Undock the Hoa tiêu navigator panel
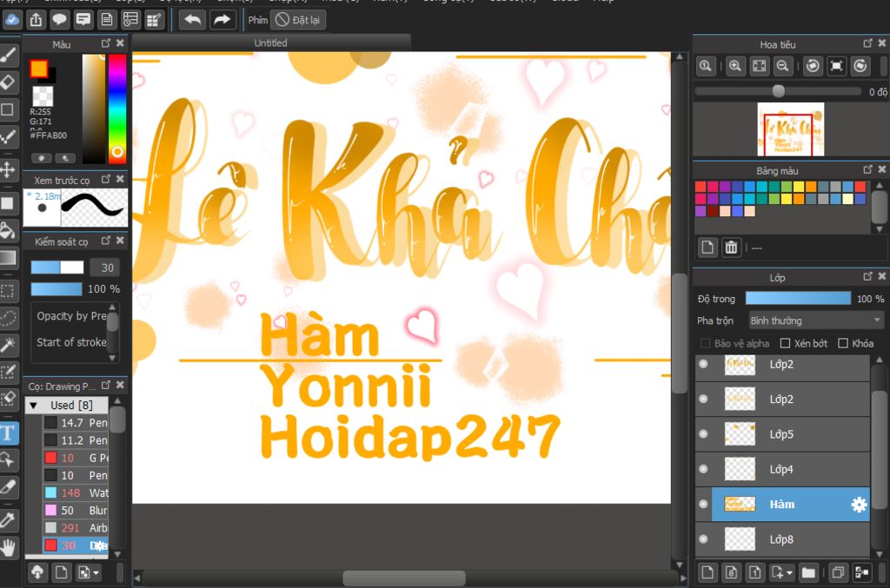890x588 pixels. [x=867, y=43]
